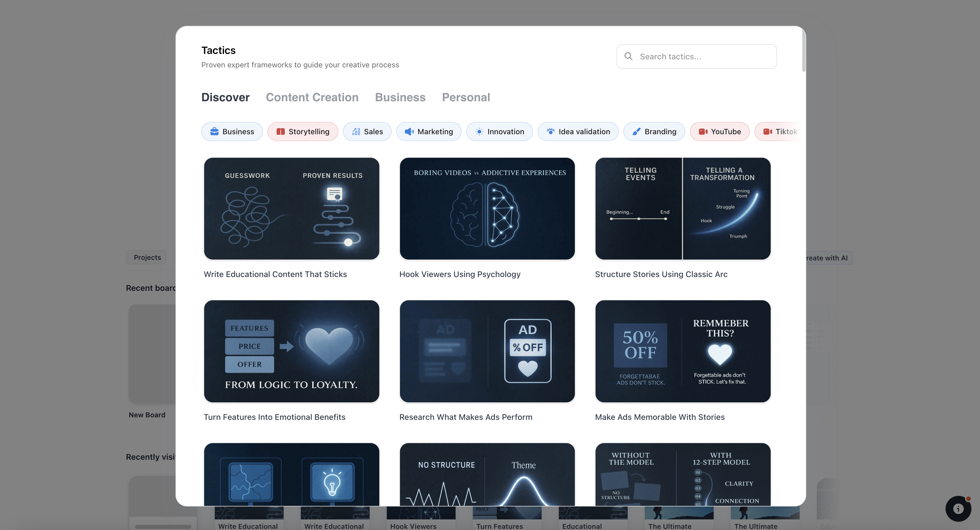
Task: Click the megaphone icon on the Marketing chip
Action: [409, 131]
